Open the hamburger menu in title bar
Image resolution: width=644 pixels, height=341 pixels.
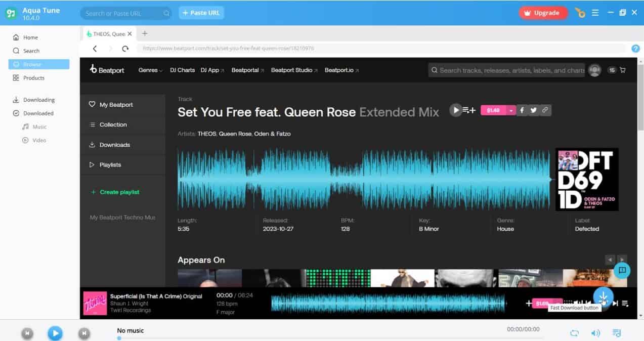point(595,12)
